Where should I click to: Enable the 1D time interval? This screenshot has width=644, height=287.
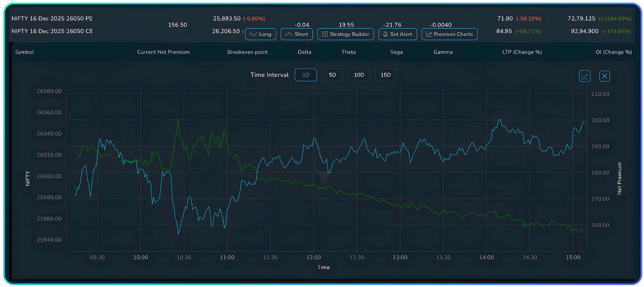pyautogui.click(x=306, y=75)
